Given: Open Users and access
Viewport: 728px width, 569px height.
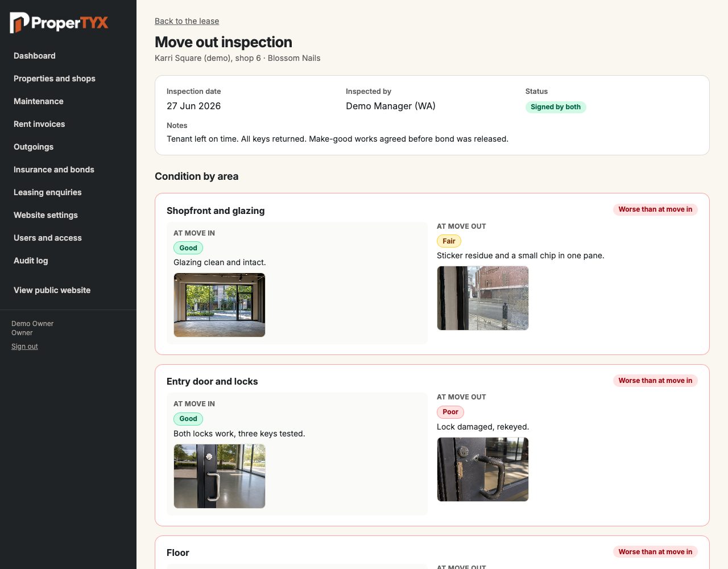Looking at the screenshot, I should pyautogui.click(x=48, y=238).
